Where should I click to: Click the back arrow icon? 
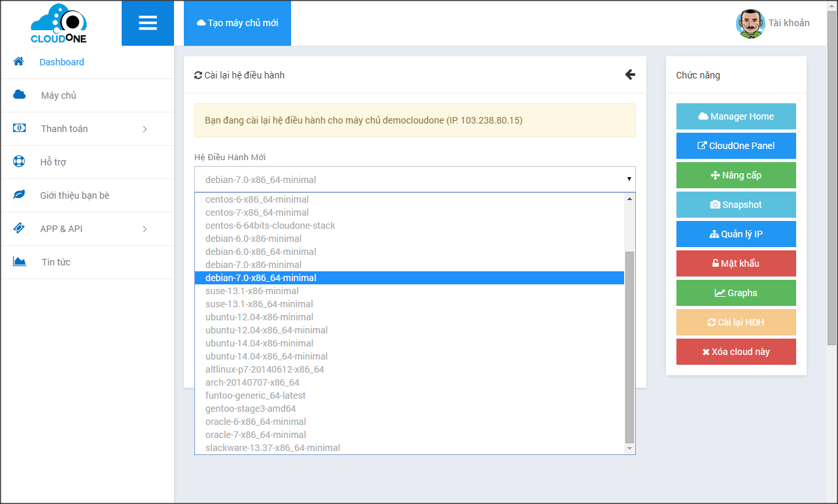[x=630, y=75]
